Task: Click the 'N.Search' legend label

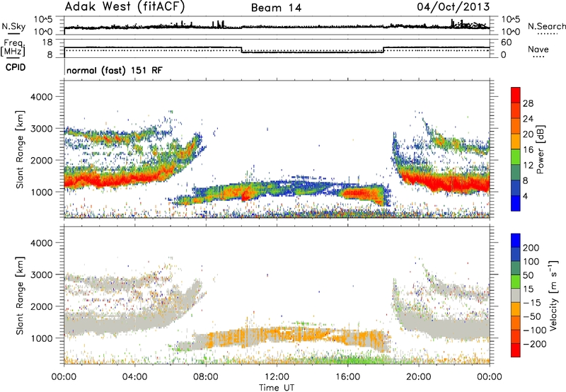Action: pyautogui.click(x=546, y=26)
